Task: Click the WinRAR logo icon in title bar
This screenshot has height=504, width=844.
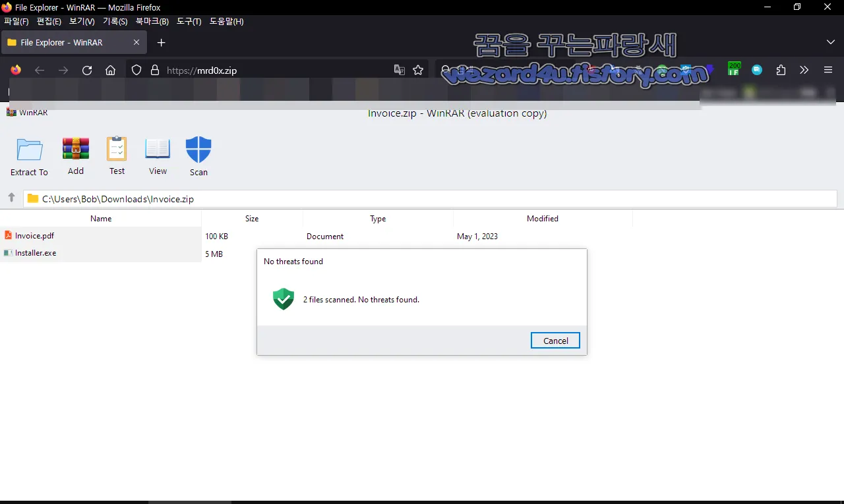Action: [11, 112]
